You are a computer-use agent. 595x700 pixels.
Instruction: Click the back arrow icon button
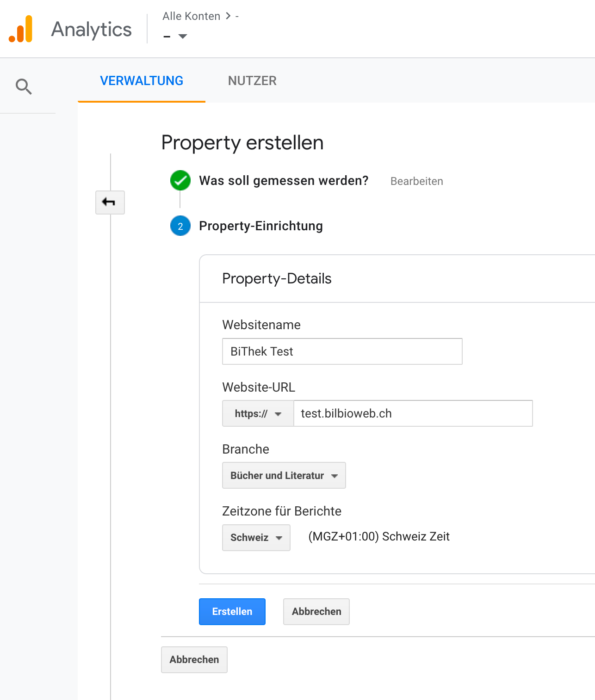110,202
